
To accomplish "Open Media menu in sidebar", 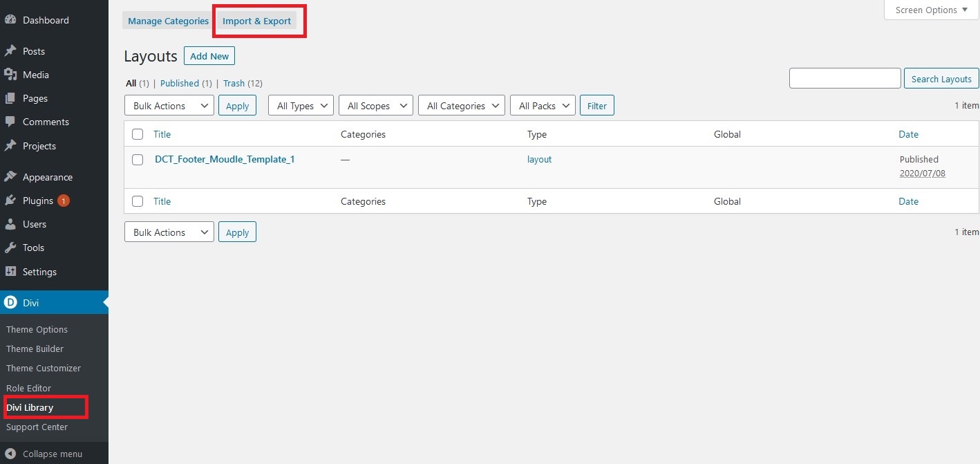I will [36, 75].
